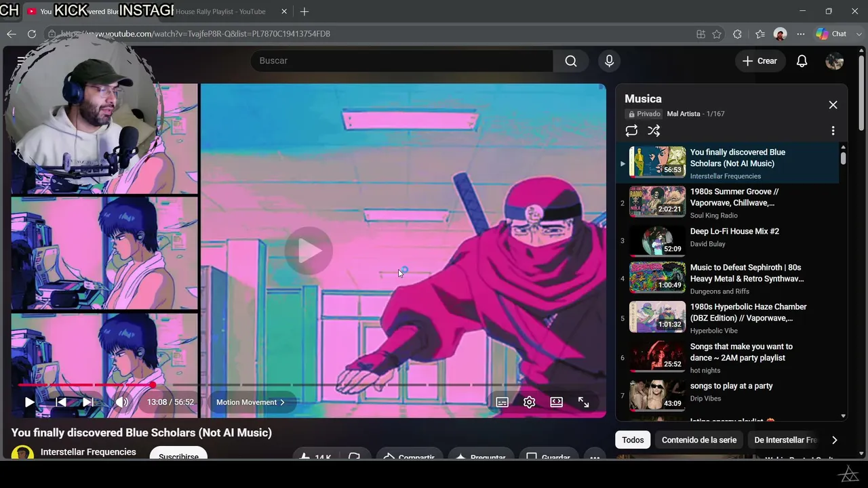Viewport: 868px width, 488px height.
Task: Open Copilot Chat sidebar
Action: click(831, 34)
